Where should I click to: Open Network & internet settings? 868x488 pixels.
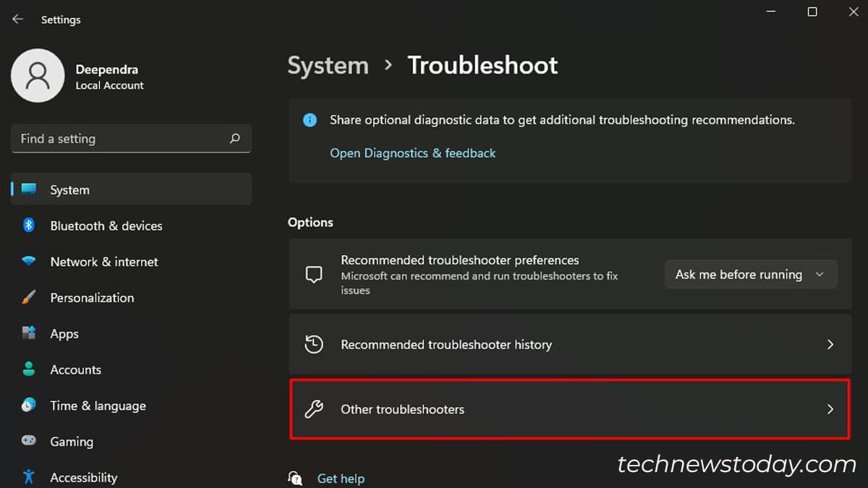(104, 262)
